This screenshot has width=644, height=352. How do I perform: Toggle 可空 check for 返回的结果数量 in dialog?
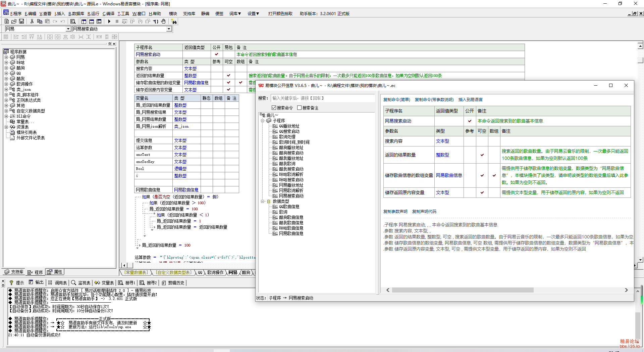482,155
